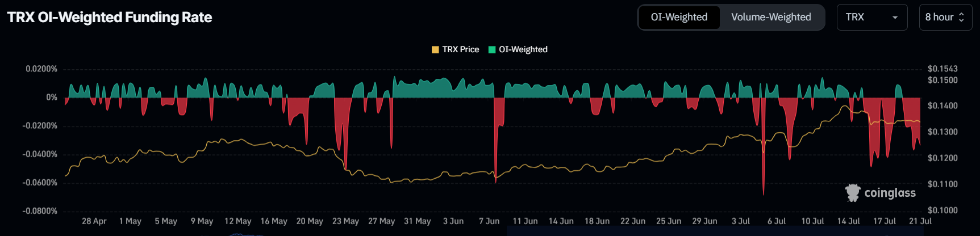Click the green OI-Weighted legend swatch
980x236 pixels.
pos(492,49)
